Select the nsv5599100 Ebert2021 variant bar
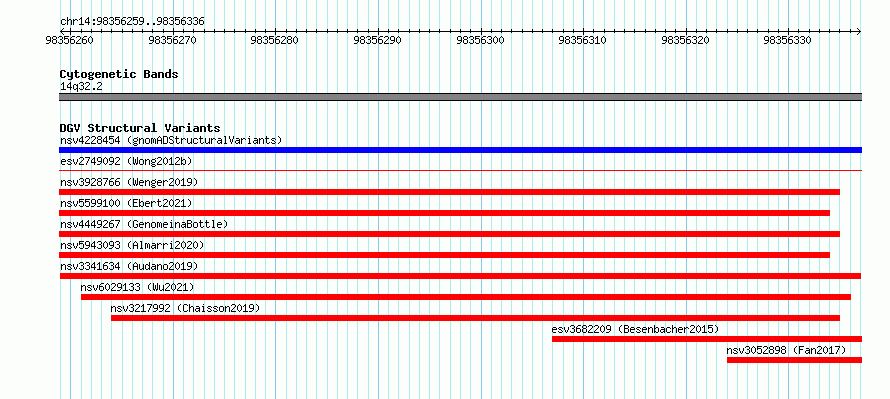 click(444, 213)
